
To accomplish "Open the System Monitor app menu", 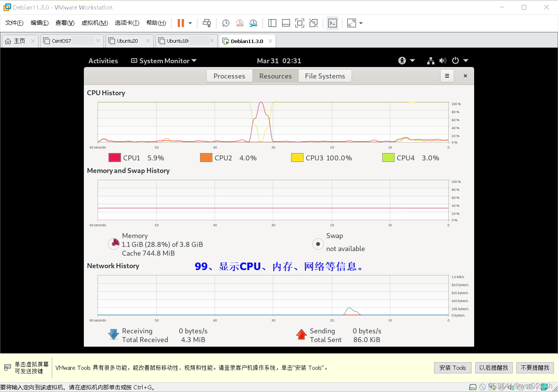I will click(164, 61).
